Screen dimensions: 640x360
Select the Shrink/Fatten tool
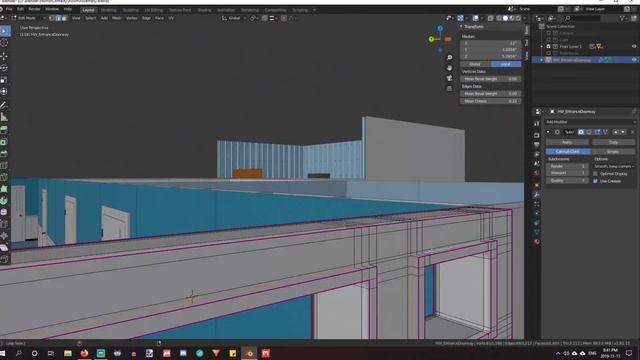click(4, 236)
